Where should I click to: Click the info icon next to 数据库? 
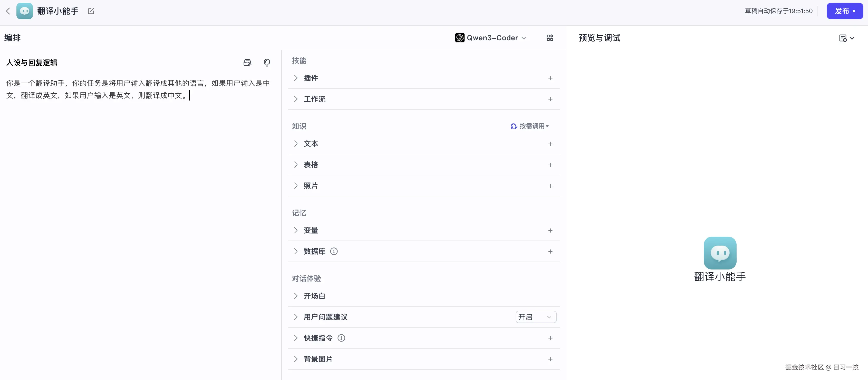(334, 251)
